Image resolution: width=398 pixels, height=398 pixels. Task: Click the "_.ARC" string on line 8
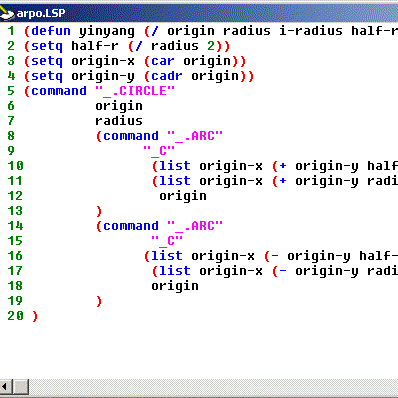[x=195, y=136]
